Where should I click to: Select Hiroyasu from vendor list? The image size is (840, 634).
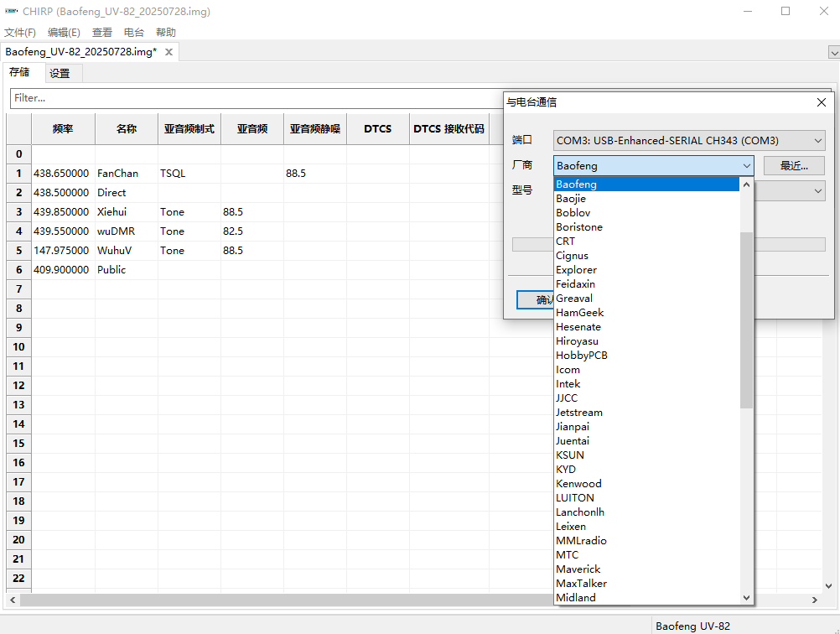(646, 341)
